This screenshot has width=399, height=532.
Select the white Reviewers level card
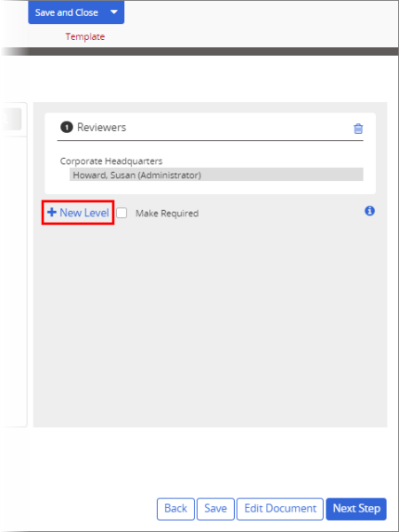pos(210,153)
